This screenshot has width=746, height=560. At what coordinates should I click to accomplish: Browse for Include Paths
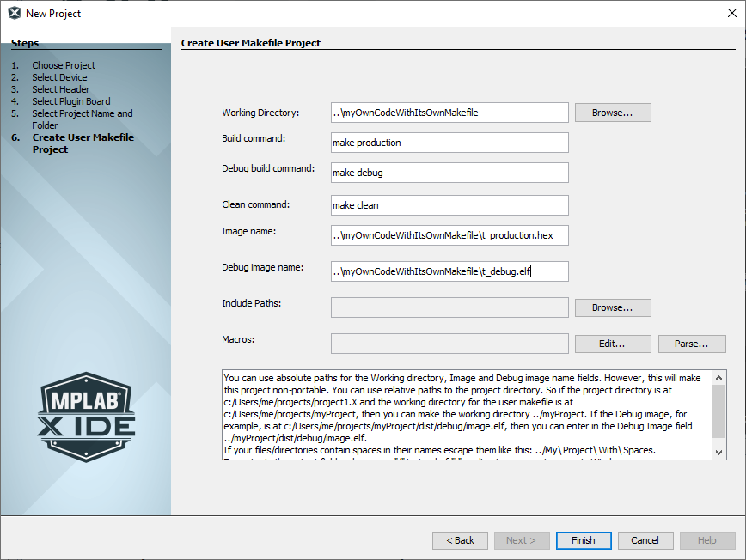click(612, 307)
